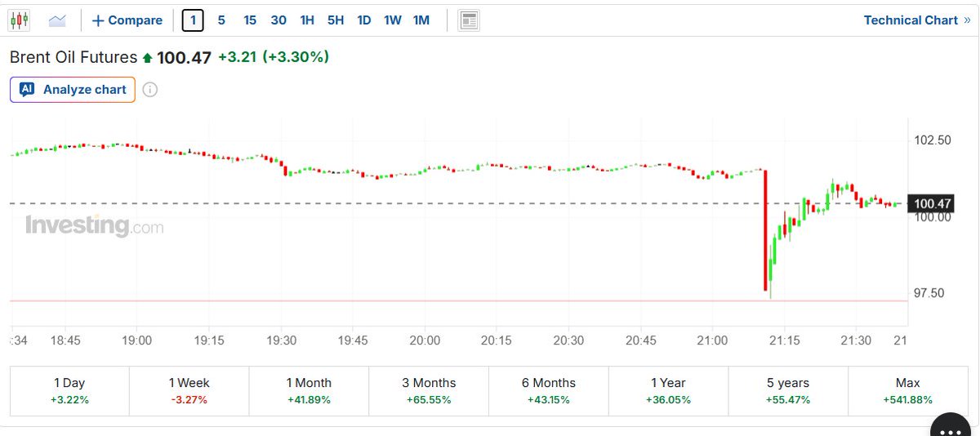The width and height of the screenshot is (980, 436).
Task: Click the 19:00 time axis label
Action: pyautogui.click(x=136, y=340)
